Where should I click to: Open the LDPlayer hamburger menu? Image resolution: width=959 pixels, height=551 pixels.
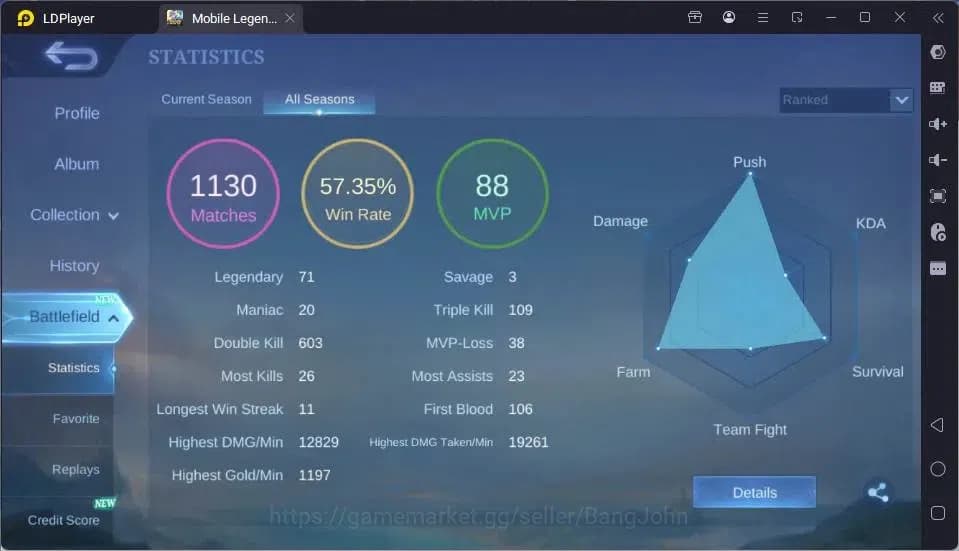(763, 17)
